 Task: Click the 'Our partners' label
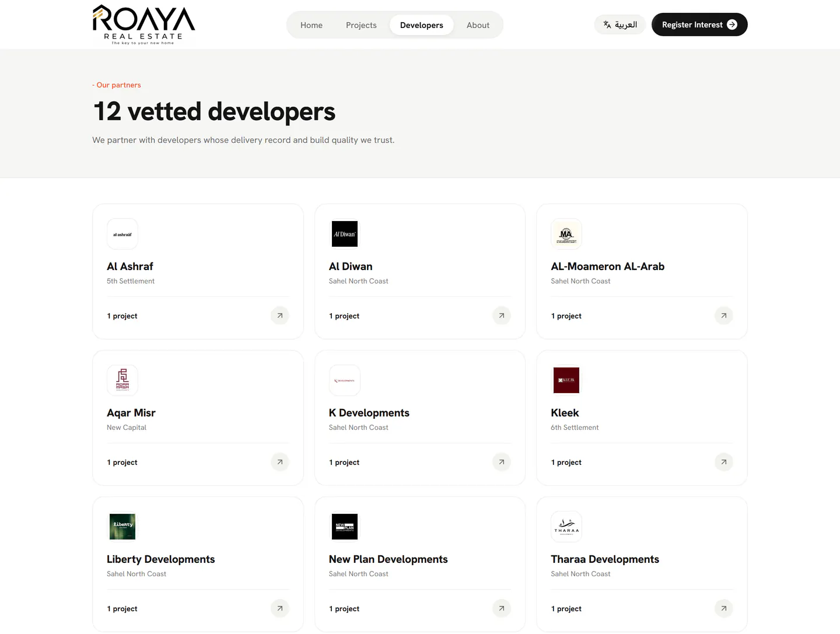pos(117,85)
